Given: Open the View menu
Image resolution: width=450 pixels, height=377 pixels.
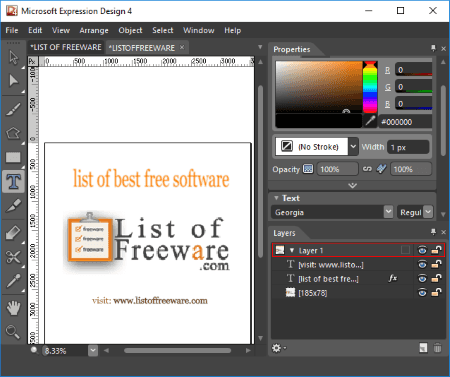Looking at the screenshot, I should pos(61,30).
